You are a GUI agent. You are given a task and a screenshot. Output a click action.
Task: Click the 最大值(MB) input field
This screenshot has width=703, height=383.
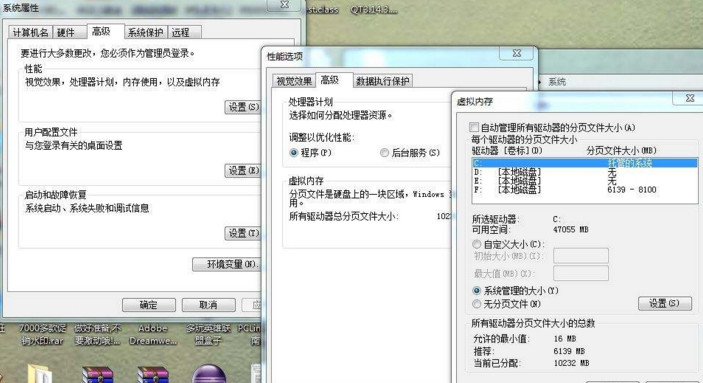pyautogui.click(x=581, y=273)
